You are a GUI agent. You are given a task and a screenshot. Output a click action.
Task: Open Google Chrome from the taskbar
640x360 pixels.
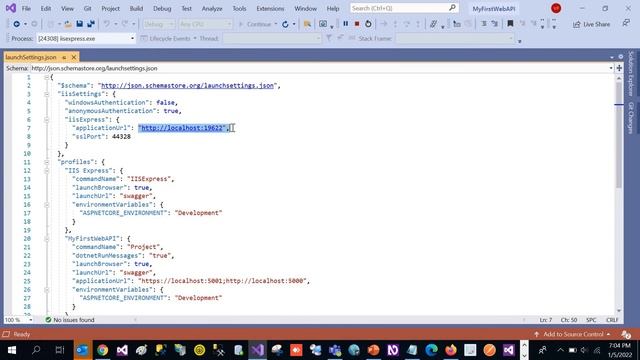click(x=102, y=350)
